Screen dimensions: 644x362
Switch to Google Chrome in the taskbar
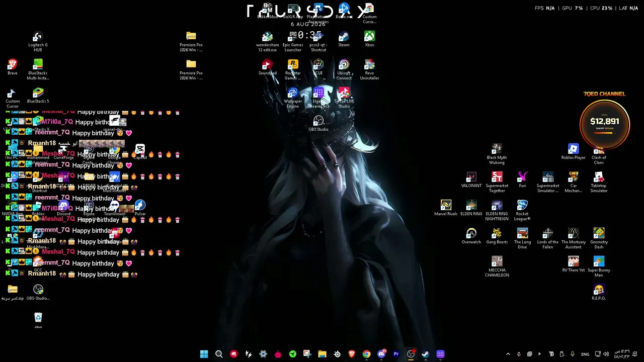366,354
